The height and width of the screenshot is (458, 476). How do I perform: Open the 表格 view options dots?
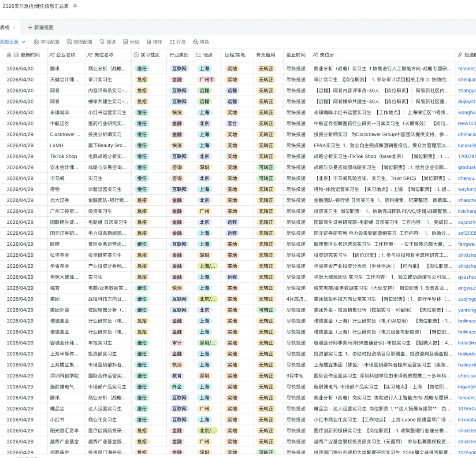[14, 27]
